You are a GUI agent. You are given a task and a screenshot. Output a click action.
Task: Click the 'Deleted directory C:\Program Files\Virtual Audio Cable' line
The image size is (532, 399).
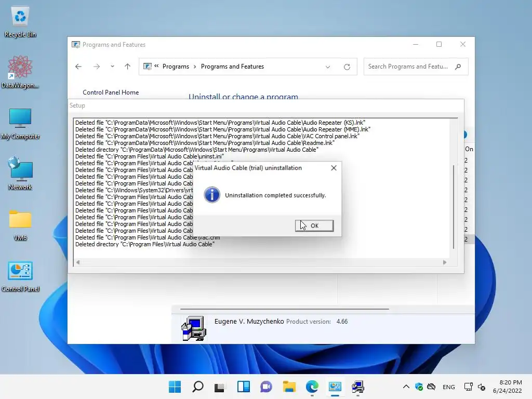[x=145, y=244]
